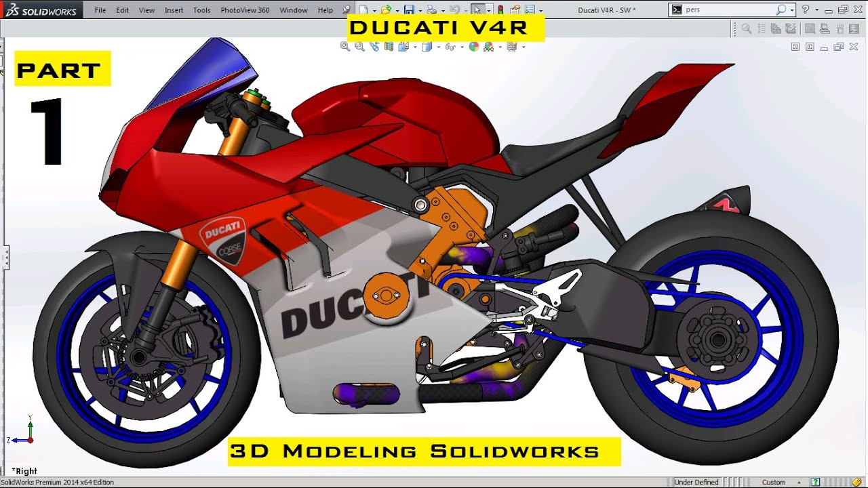Activate the Select cursor tool
The image size is (868, 488).
click(x=477, y=9)
